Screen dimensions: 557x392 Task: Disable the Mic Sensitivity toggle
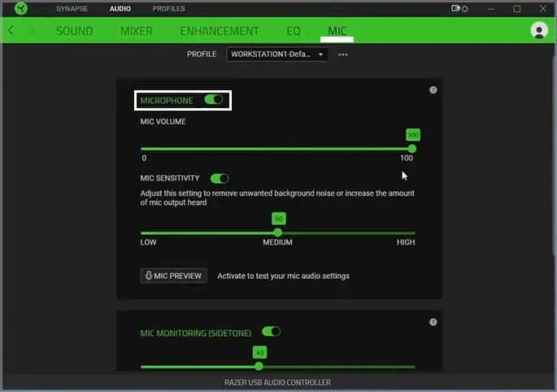pos(220,178)
